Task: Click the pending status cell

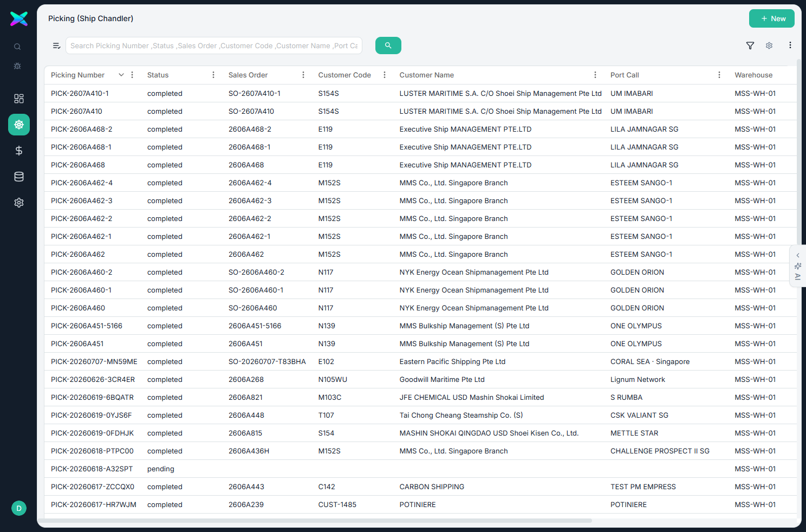Action: click(160, 469)
